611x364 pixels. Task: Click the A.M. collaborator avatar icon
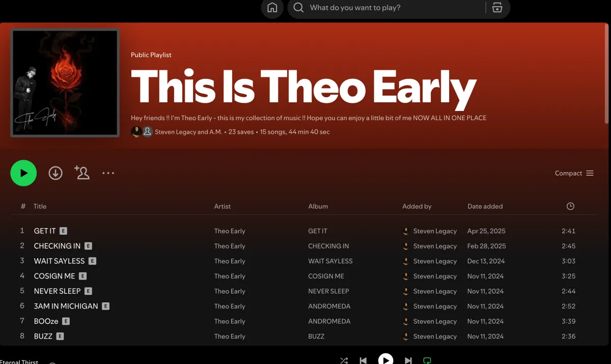[147, 132]
